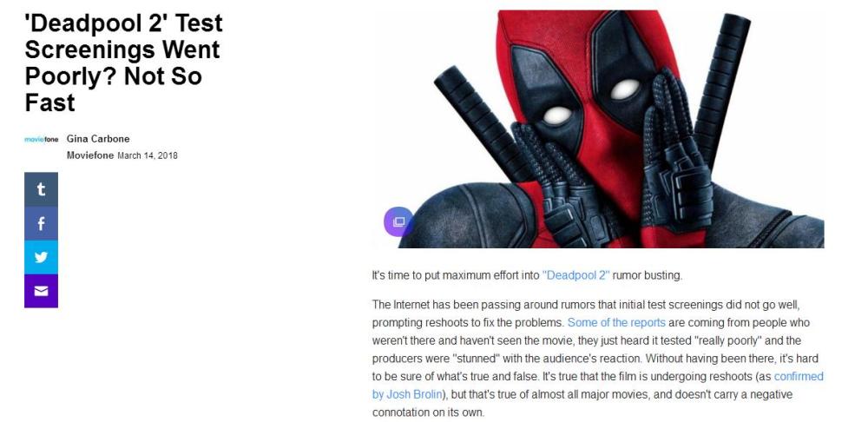
Task: Select the Moviefone source name
Action: click(90, 155)
